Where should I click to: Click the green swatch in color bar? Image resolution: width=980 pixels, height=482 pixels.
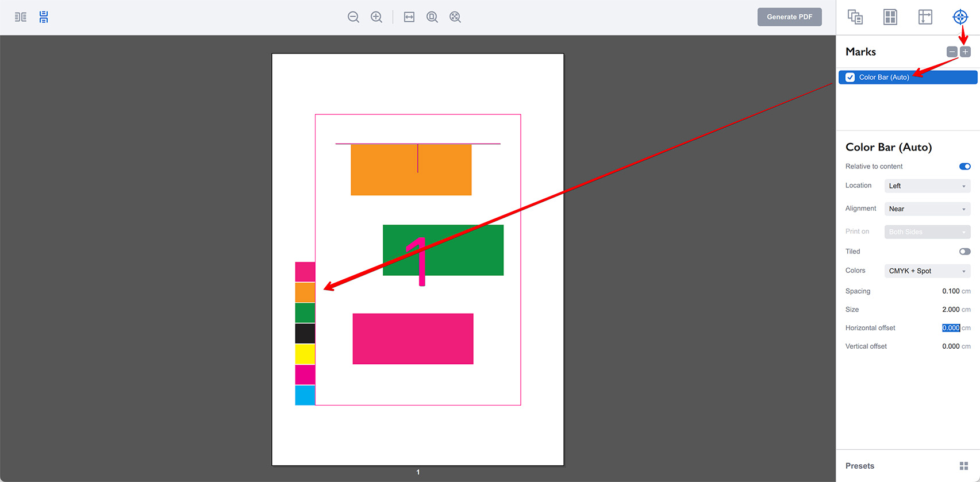pos(305,313)
